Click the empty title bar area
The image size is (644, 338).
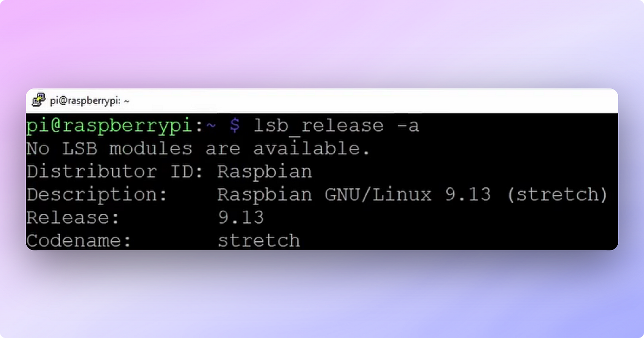coord(373,100)
